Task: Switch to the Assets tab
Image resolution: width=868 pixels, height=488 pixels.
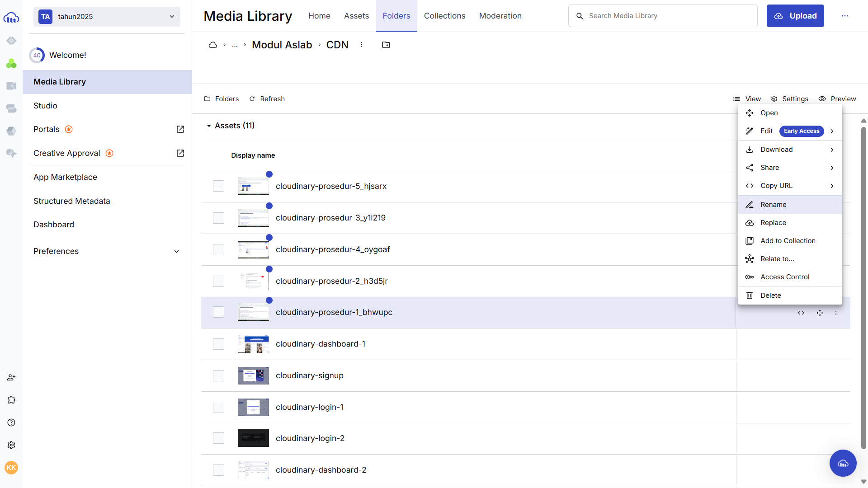Action: 356,16
